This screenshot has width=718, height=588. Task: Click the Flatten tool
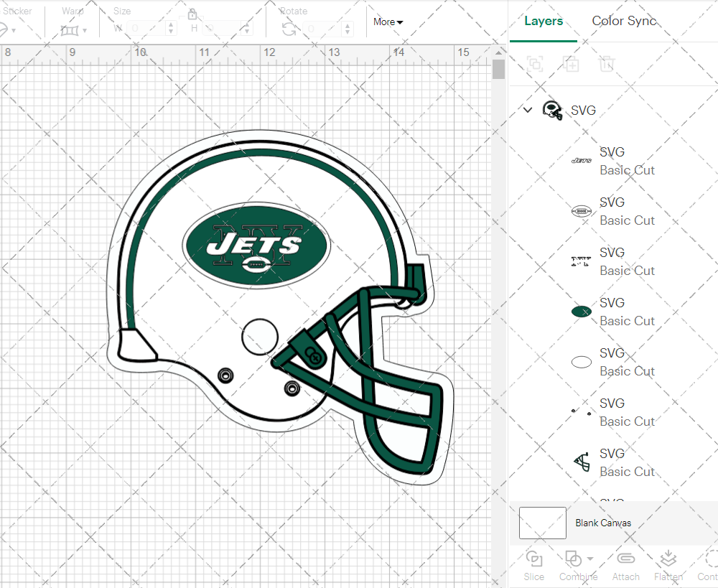(668, 564)
